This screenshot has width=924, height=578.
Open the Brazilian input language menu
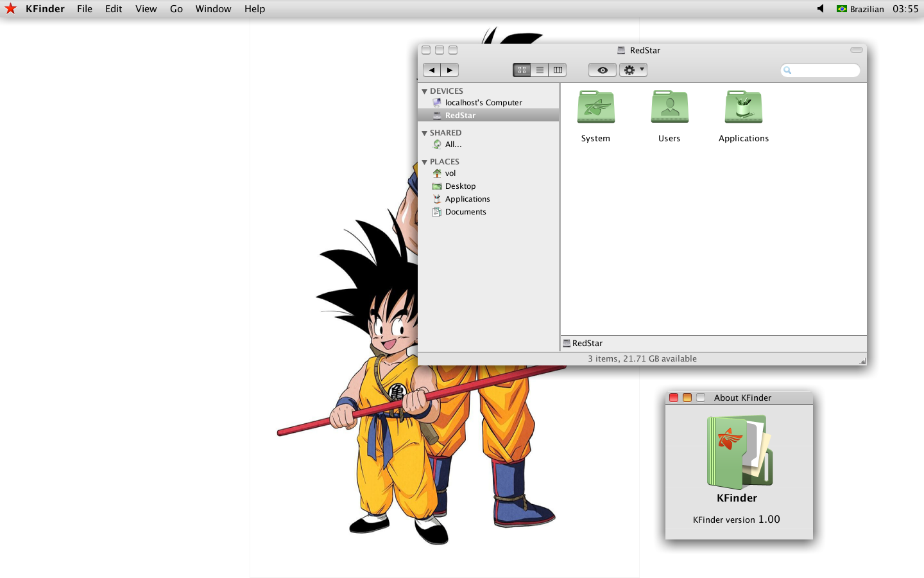pos(860,9)
